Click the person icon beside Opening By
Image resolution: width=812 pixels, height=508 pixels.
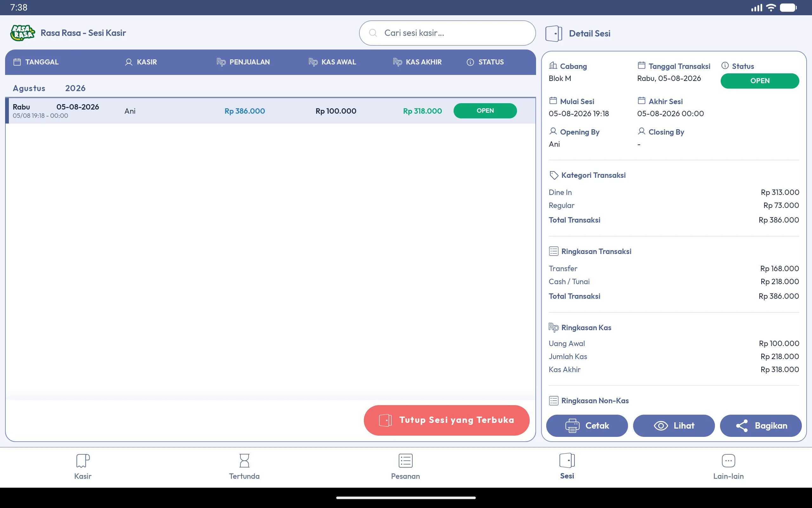[x=553, y=131]
